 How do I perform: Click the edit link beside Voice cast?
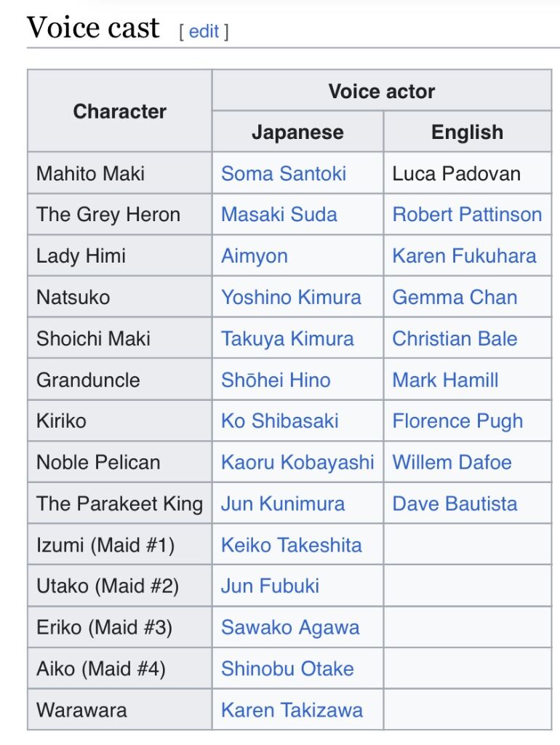[x=204, y=31]
